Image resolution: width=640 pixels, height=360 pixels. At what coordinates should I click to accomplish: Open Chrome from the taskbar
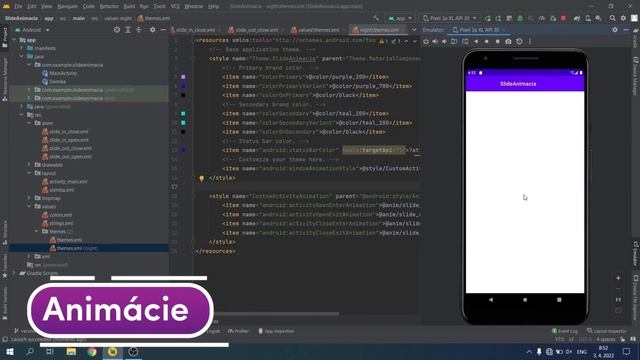[x=92, y=351]
